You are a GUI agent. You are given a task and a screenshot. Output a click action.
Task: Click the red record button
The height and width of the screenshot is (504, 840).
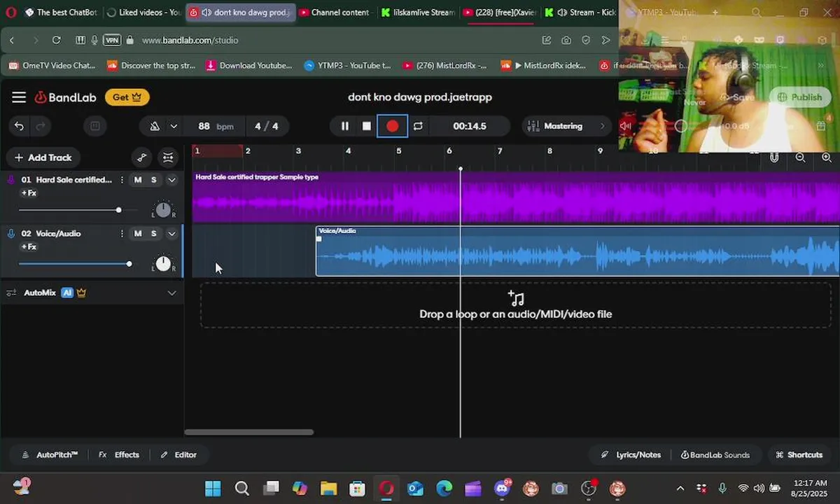(x=392, y=126)
